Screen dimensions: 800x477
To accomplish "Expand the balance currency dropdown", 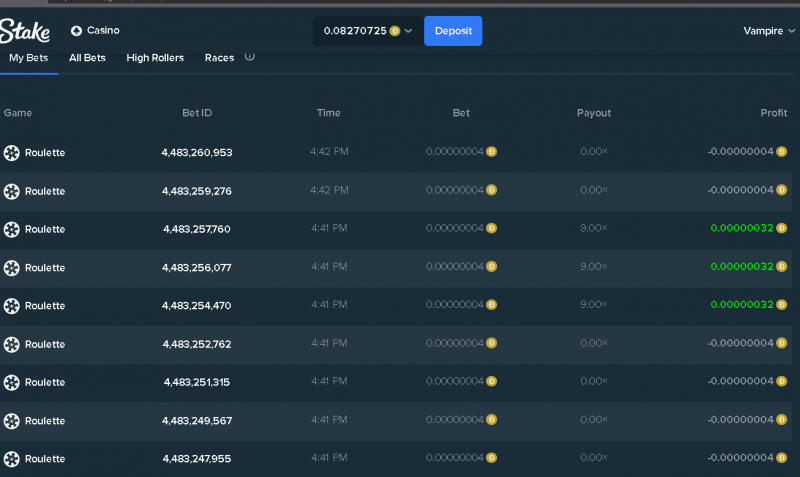I will click(408, 31).
